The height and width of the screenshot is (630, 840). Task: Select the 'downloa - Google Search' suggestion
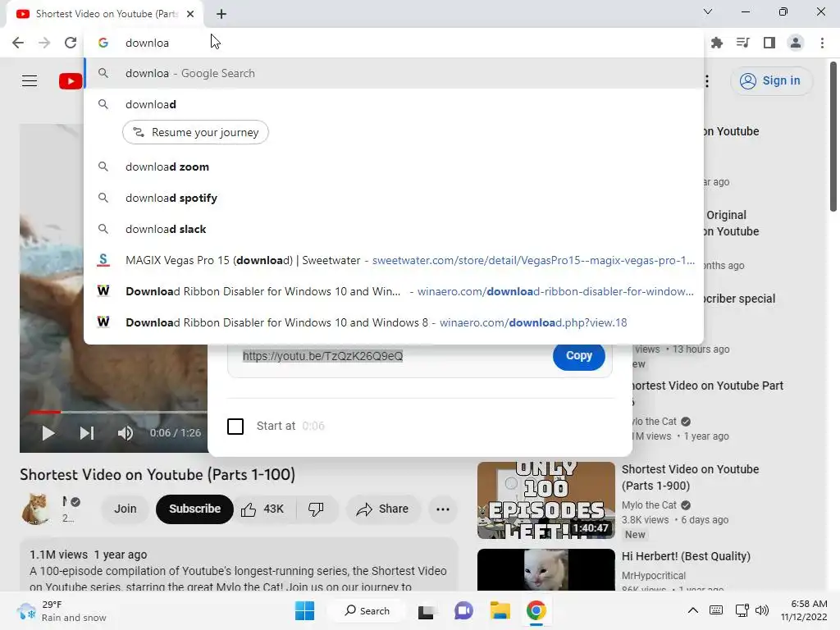coord(394,73)
